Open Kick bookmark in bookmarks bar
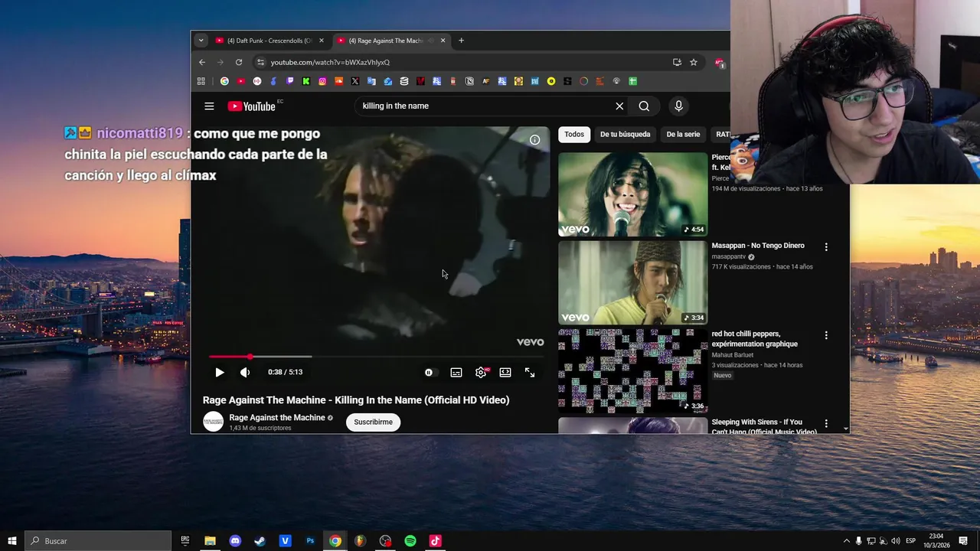The image size is (980, 551). (306, 81)
